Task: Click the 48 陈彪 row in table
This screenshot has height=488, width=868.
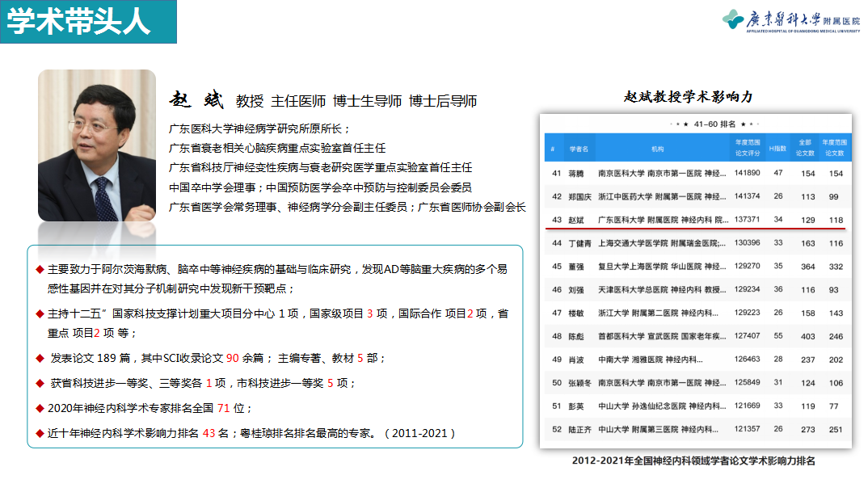Action: [695, 336]
